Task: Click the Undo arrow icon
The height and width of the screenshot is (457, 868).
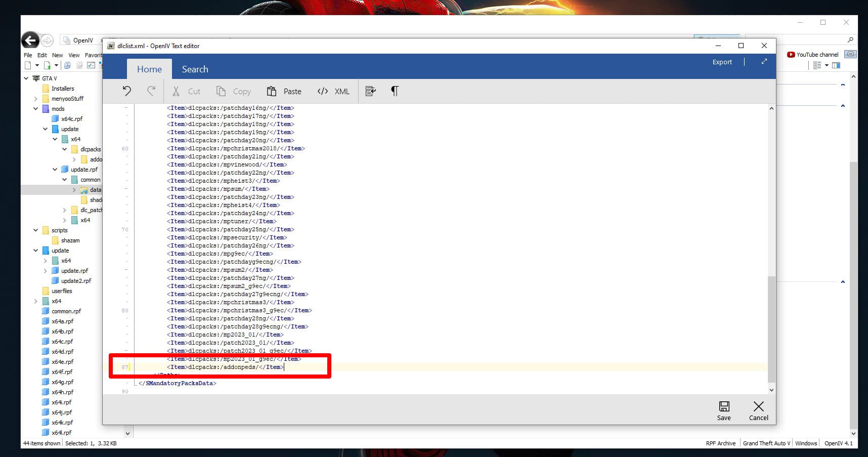Action: (x=126, y=91)
